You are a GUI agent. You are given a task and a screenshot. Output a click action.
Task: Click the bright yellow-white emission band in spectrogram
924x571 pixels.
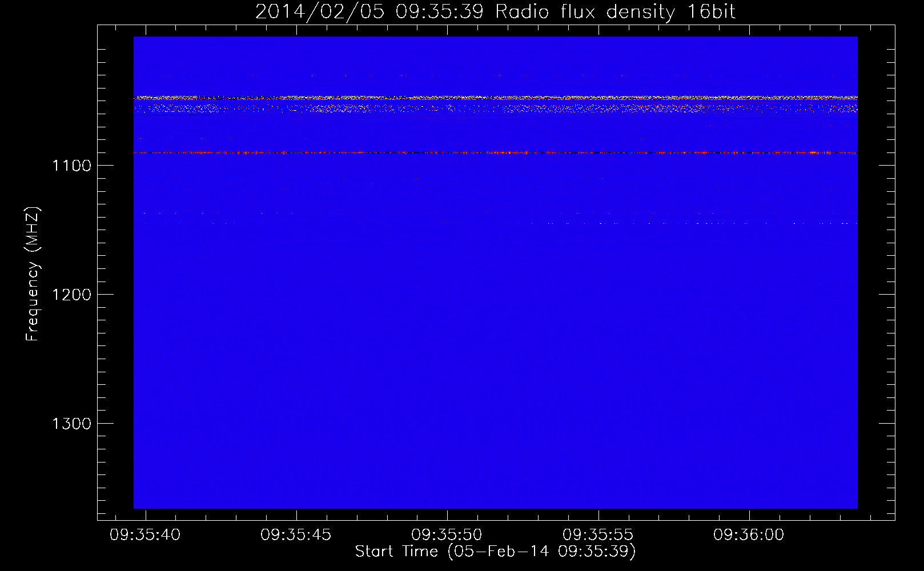tap(495, 98)
